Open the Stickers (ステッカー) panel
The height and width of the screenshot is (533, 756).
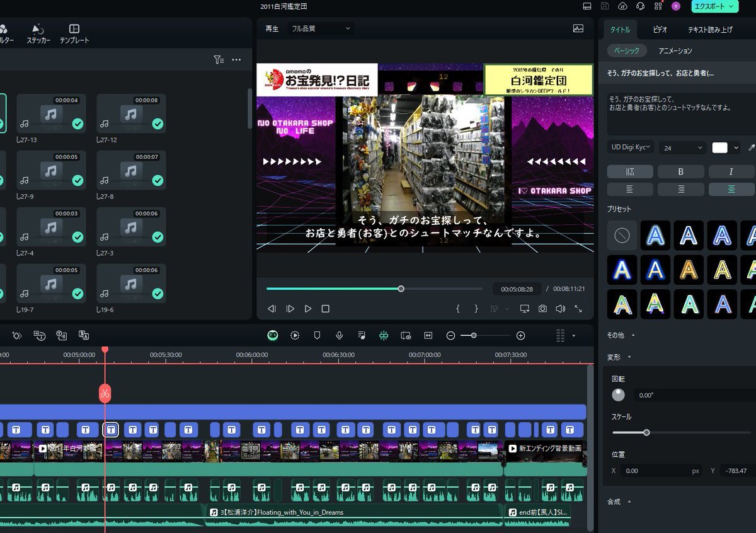(38, 34)
